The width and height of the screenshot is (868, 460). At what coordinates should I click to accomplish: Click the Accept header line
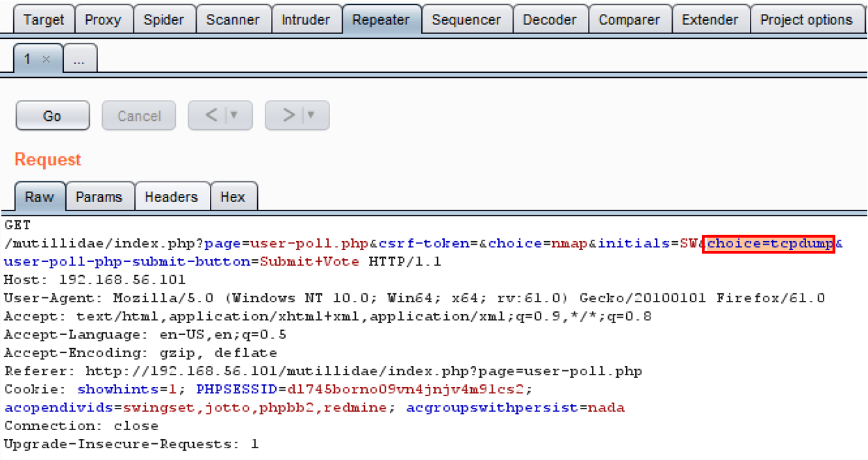[328, 316]
